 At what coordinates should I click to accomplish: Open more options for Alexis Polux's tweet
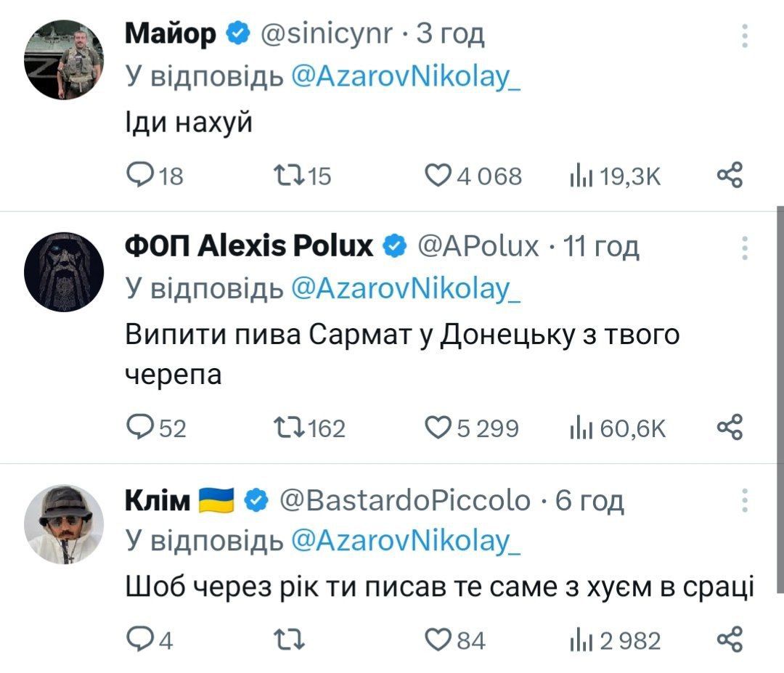pyautogui.click(x=744, y=248)
